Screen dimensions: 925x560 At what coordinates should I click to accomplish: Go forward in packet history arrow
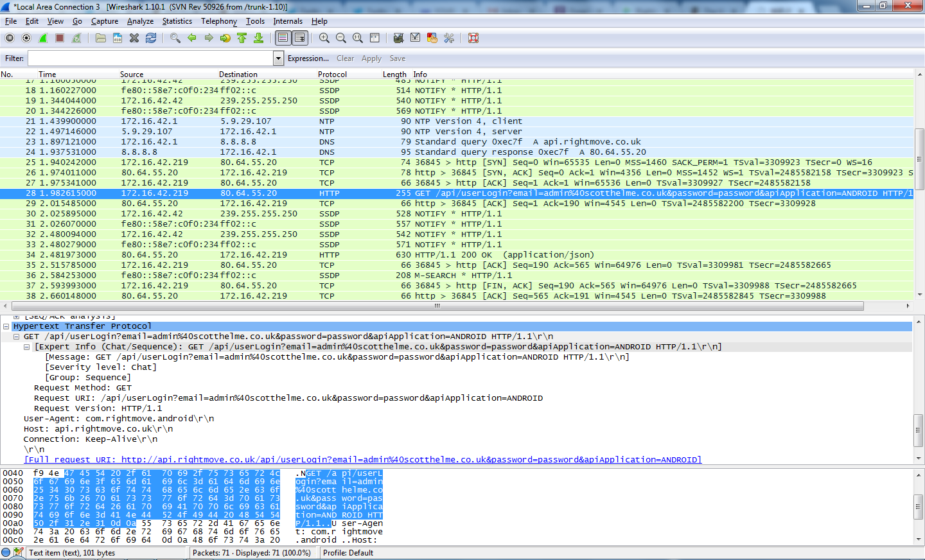pos(209,39)
